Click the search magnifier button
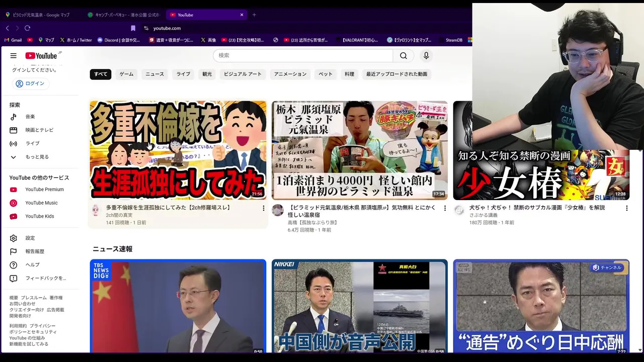Image resolution: width=644 pixels, height=362 pixels. 404,56
